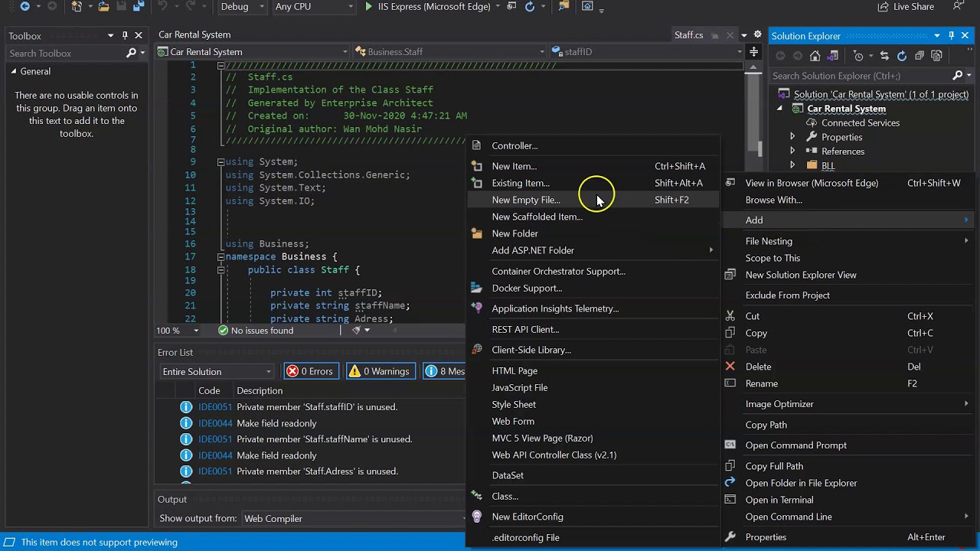Click the code cleanup brush icon
Screen dimensions: 980x551
[357, 331]
